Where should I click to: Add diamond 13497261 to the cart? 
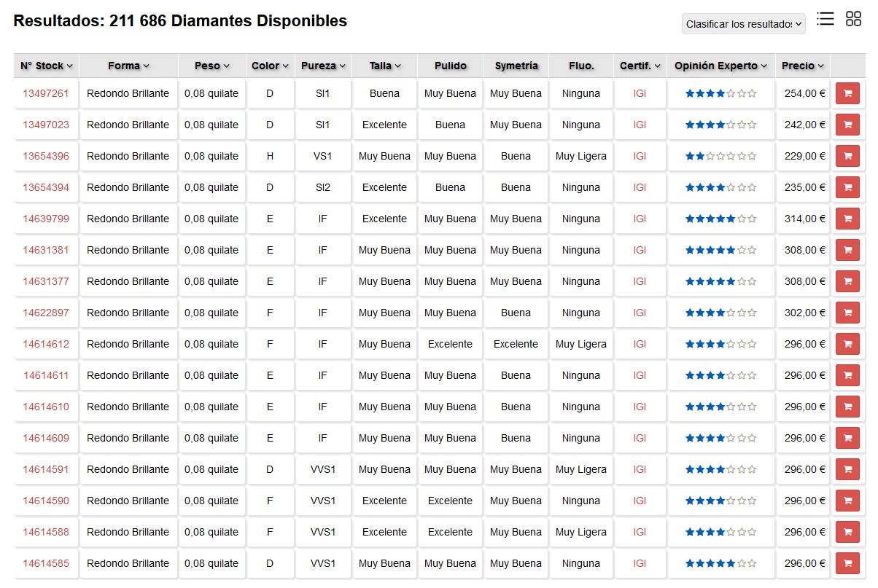847,93
